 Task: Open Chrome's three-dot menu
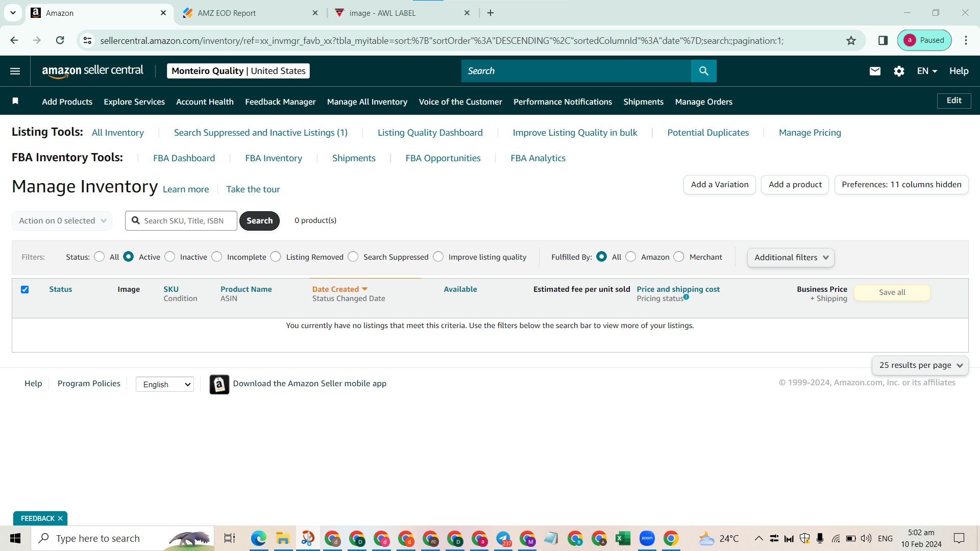(966, 40)
